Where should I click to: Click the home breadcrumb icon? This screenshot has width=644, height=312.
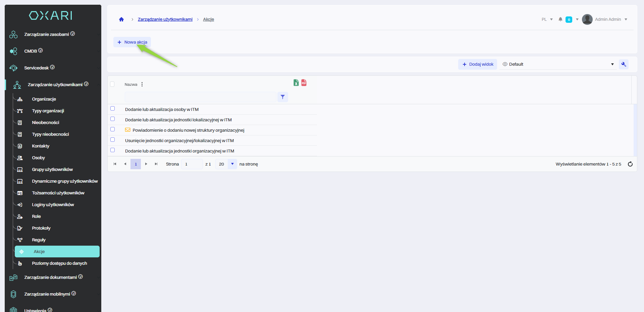tap(121, 19)
